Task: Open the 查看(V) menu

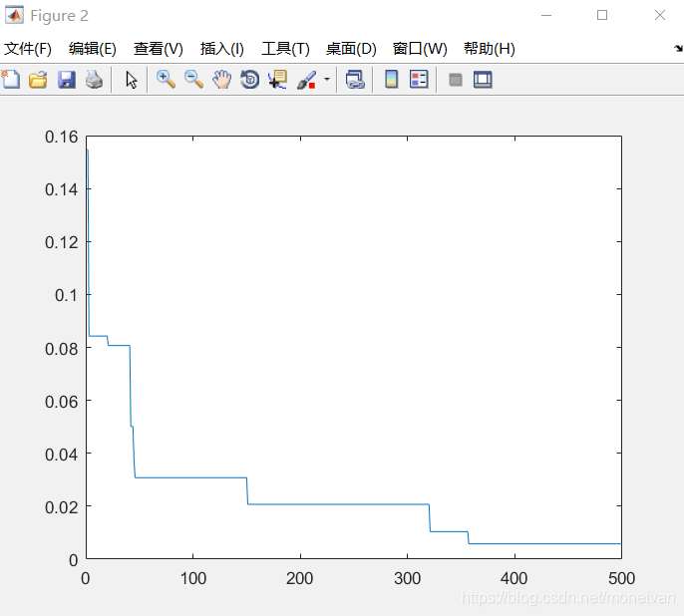Action: (158, 49)
